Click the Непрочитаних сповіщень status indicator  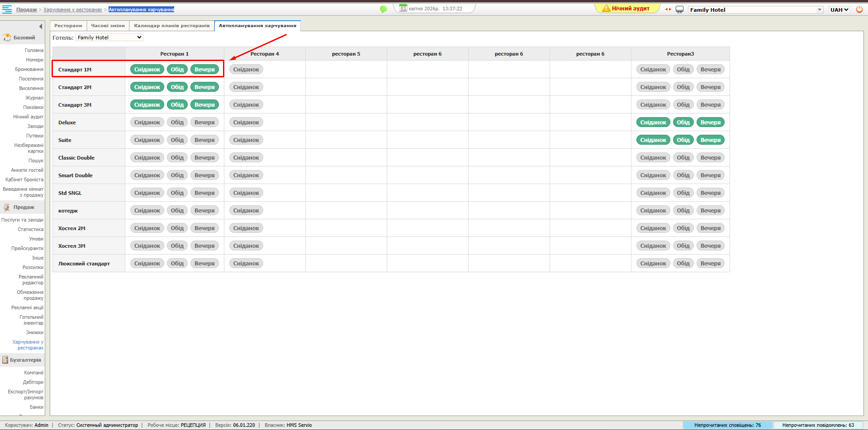[x=727, y=425]
